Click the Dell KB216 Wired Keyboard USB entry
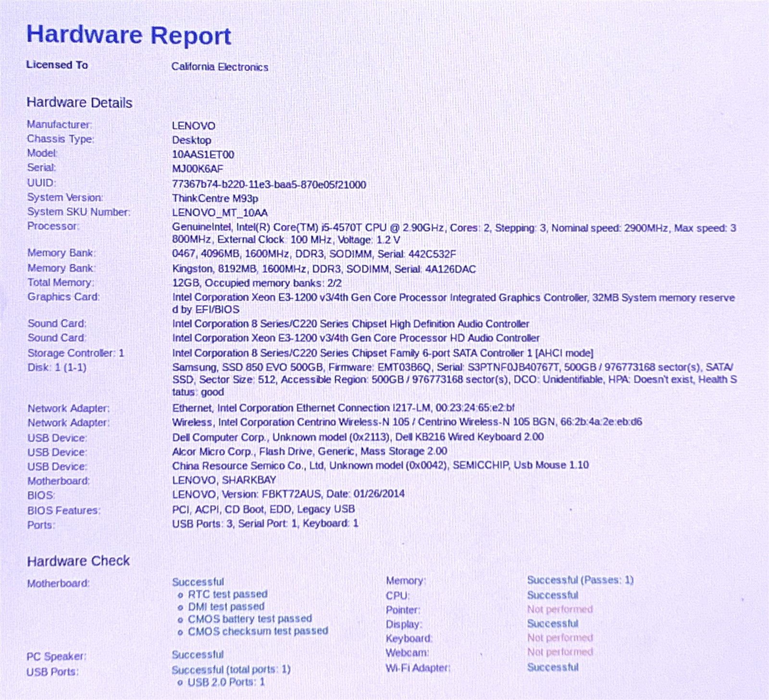 358,437
